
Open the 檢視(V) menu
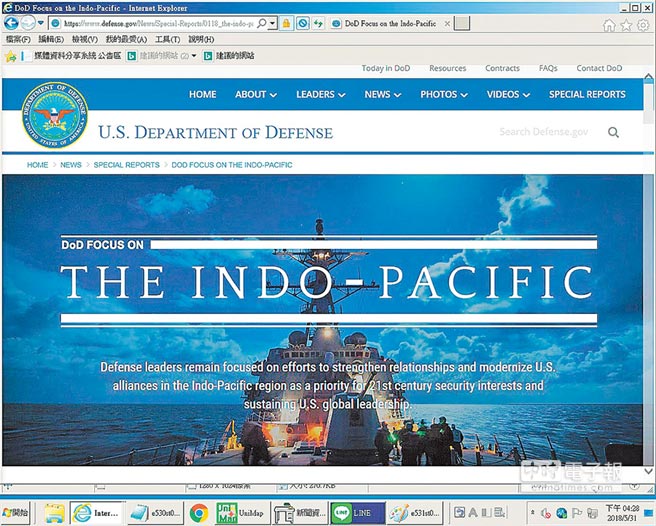pos(85,39)
